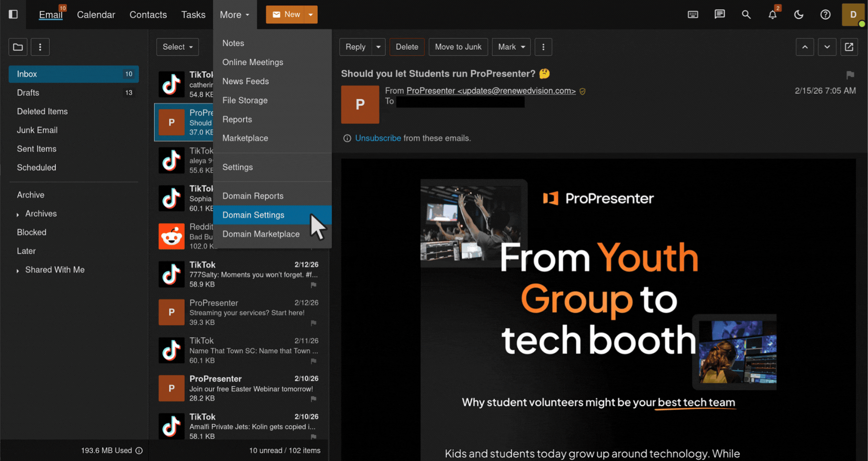
Task: Open the Mark dropdown
Action: click(x=511, y=47)
